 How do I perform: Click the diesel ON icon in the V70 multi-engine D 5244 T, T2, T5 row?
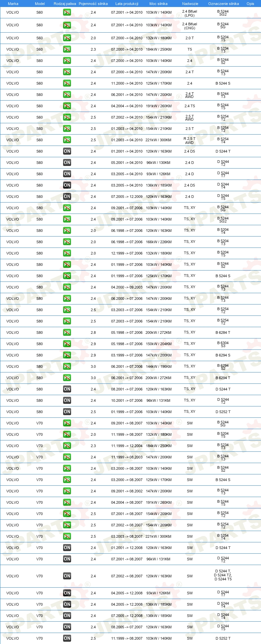[x=67, y=576]
